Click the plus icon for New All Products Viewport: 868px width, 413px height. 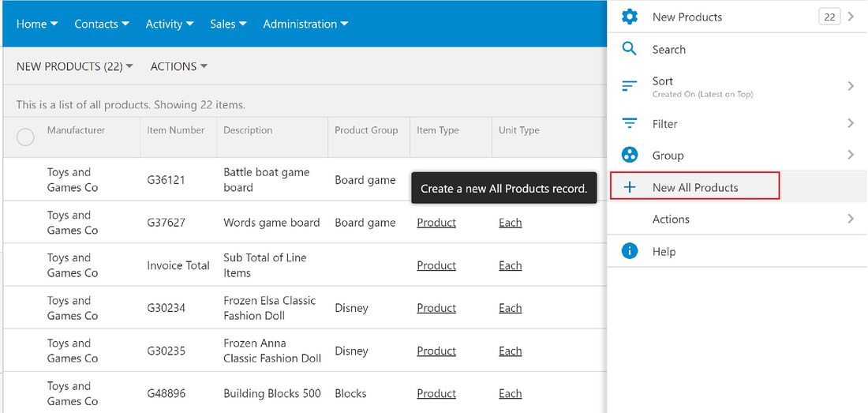tap(630, 187)
